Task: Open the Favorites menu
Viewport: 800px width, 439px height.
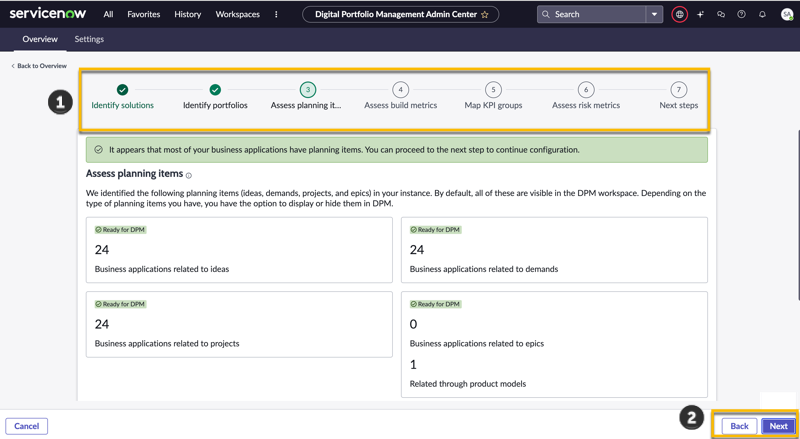Action: 143,14
